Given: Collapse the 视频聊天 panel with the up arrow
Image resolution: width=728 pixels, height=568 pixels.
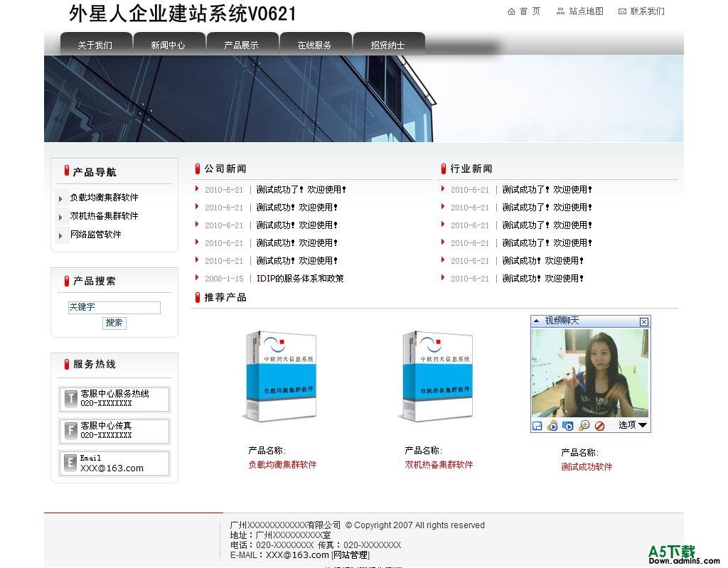Looking at the screenshot, I should 536,321.
